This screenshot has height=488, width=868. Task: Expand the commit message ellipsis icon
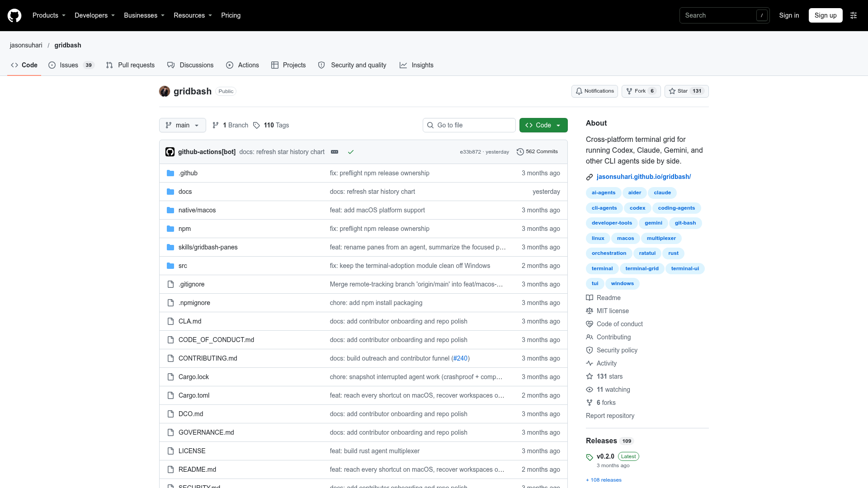pos(335,152)
